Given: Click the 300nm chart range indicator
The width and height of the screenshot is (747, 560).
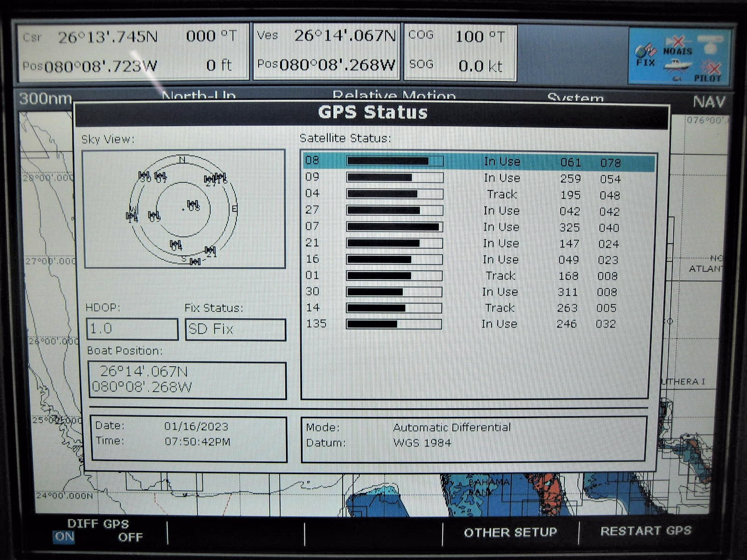Looking at the screenshot, I should (x=45, y=99).
